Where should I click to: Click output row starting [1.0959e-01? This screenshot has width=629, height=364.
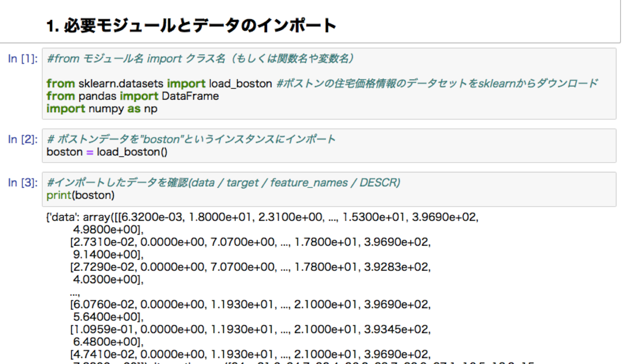pos(250,329)
